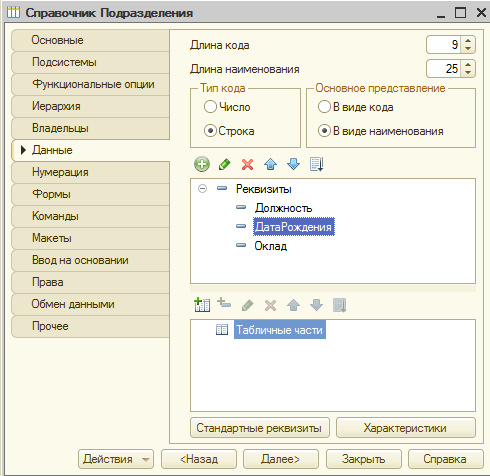Open the Действия dropdown button
490x476 pixels.
116,459
